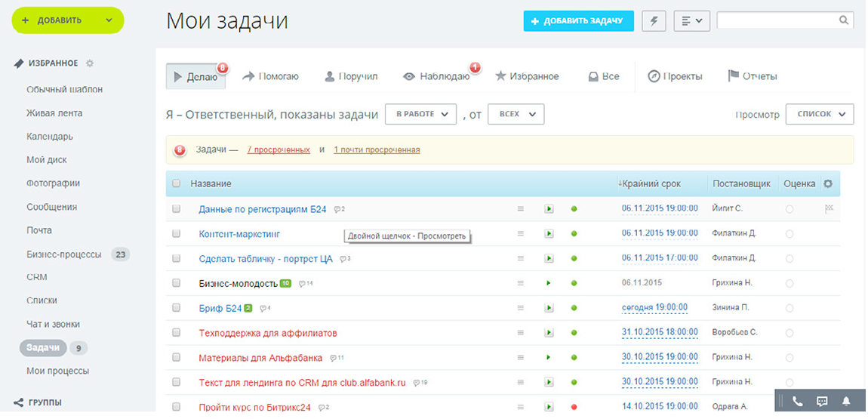The width and height of the screenshot is (868, 419).
Task: Click green status dot of Контент-маркетинг
Action: (574, 234)
